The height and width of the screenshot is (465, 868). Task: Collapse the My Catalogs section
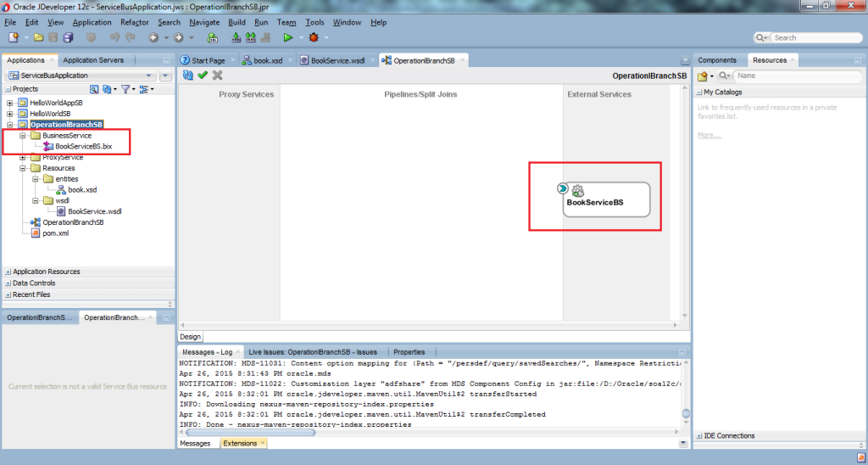[699, 92]
